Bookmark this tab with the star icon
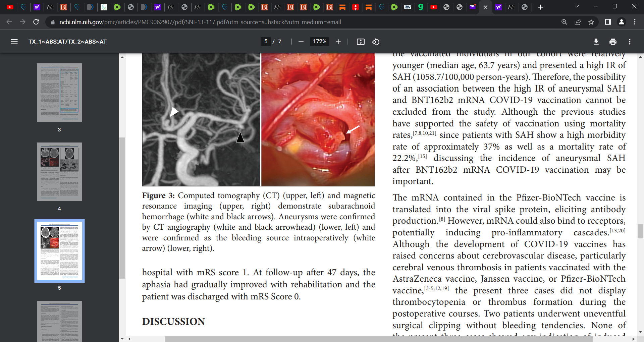This screenshot has width=644, height=342. tap(591, 22)
